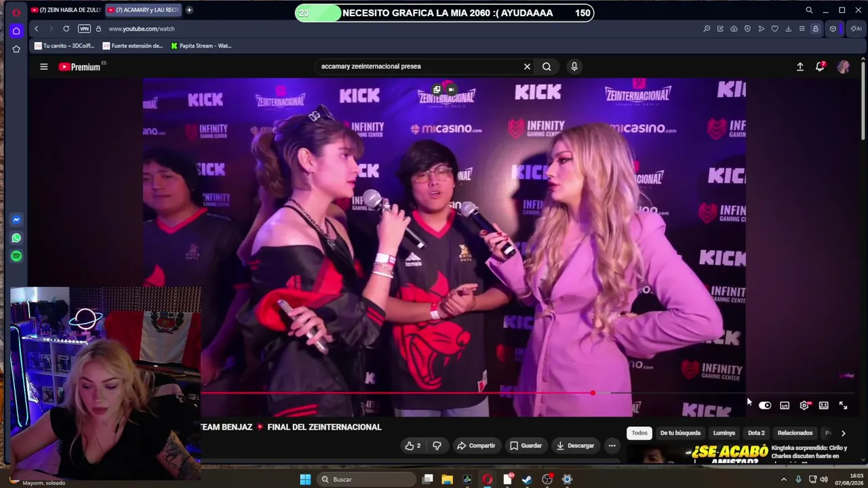The height and width of the screenshot is (488, 868).
Task: Save the video with Guardar button
Action: pyautogui.click(x=526, y=446)
